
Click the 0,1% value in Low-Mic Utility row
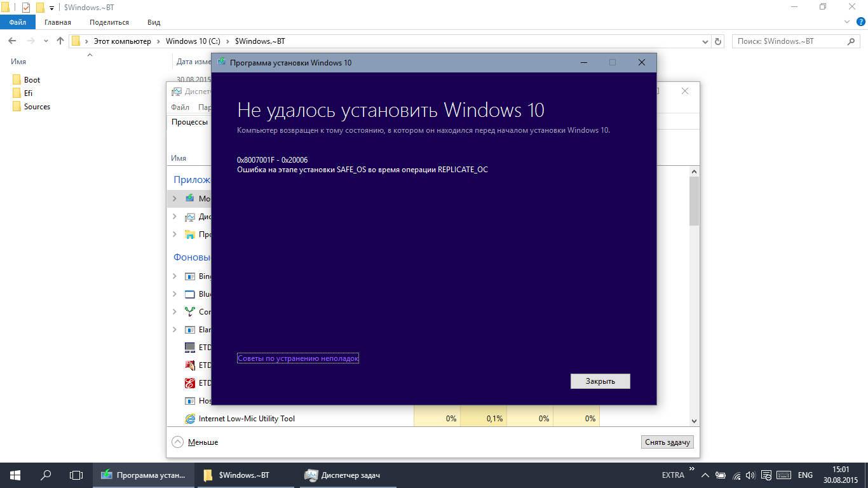[x=494, y=419]
